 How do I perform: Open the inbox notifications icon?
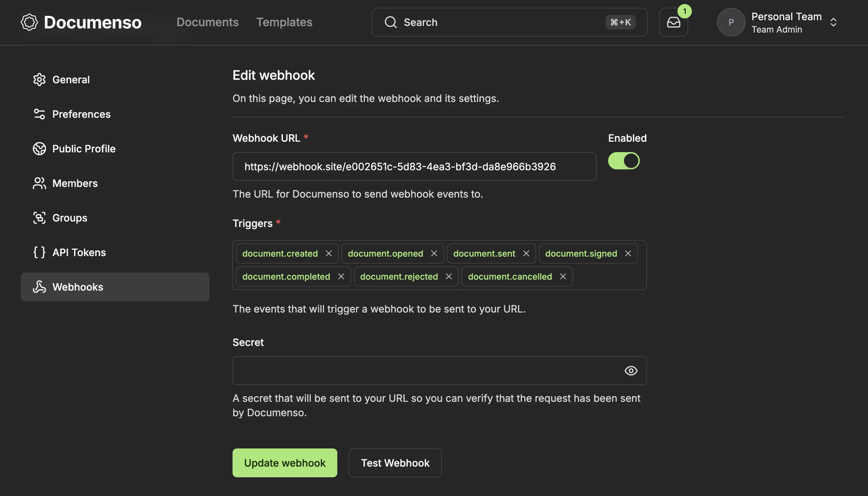click(x=673, y=22)
